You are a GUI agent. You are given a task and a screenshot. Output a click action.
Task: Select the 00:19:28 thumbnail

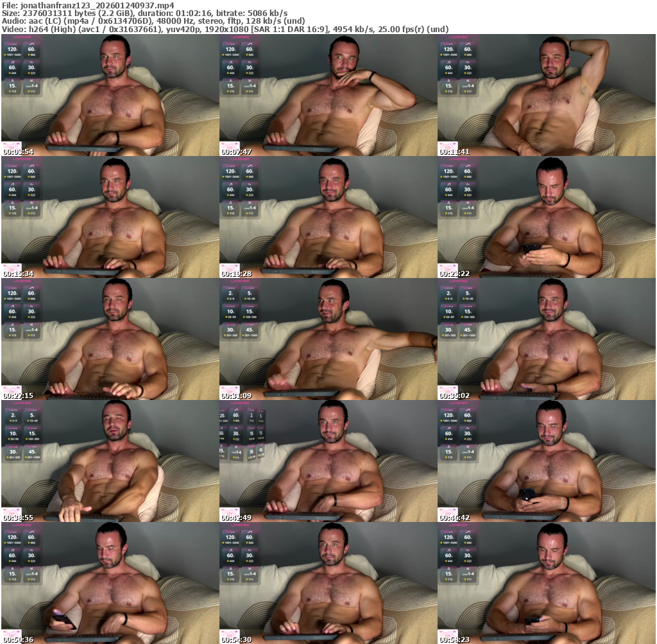point(328,217)
